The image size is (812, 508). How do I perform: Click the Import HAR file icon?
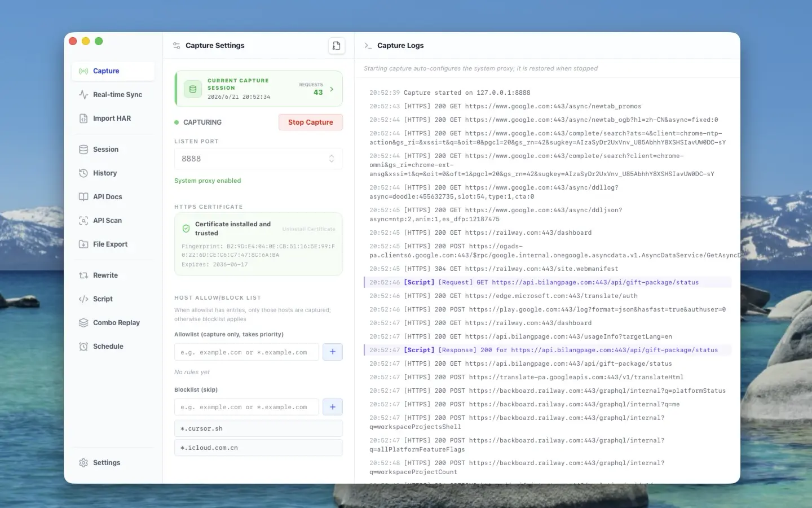[83, 119]
